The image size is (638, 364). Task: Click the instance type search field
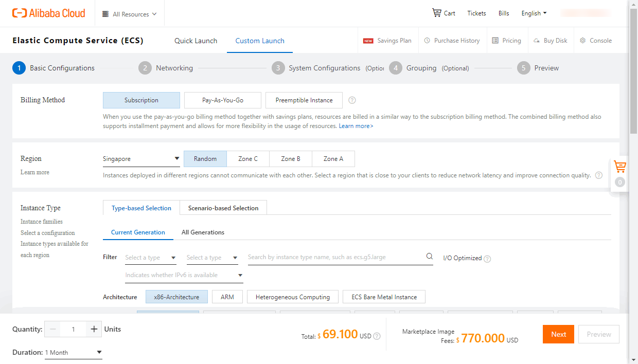pyautogui.click(x=334, y=257)
